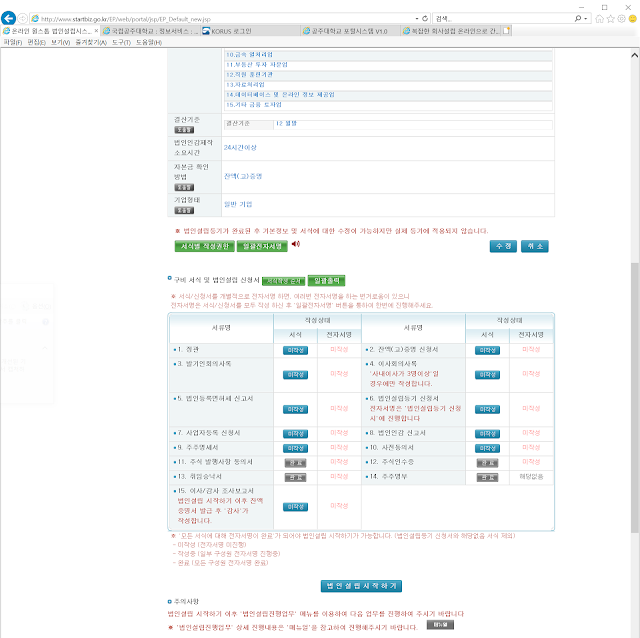This screenshot has width=640, height=638.
Task: Click 미작성 button for 10. 사전동의서
Action: [x=487, y=448]
